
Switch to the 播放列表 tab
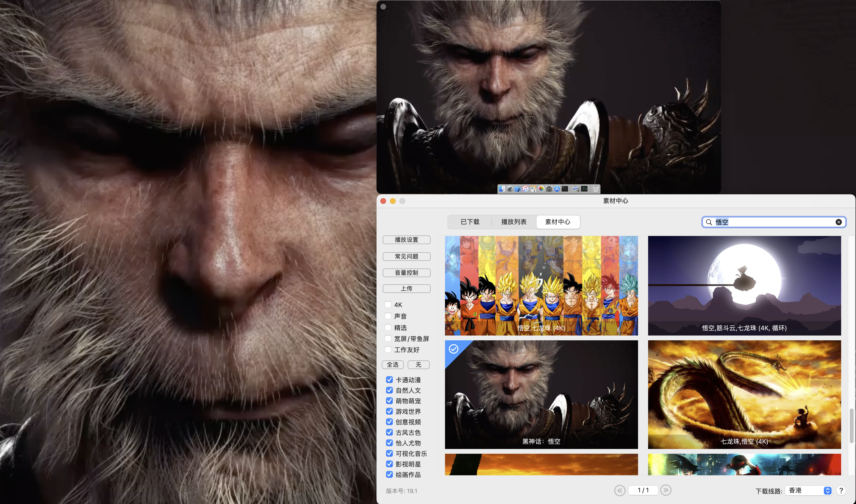coord(514,222)
